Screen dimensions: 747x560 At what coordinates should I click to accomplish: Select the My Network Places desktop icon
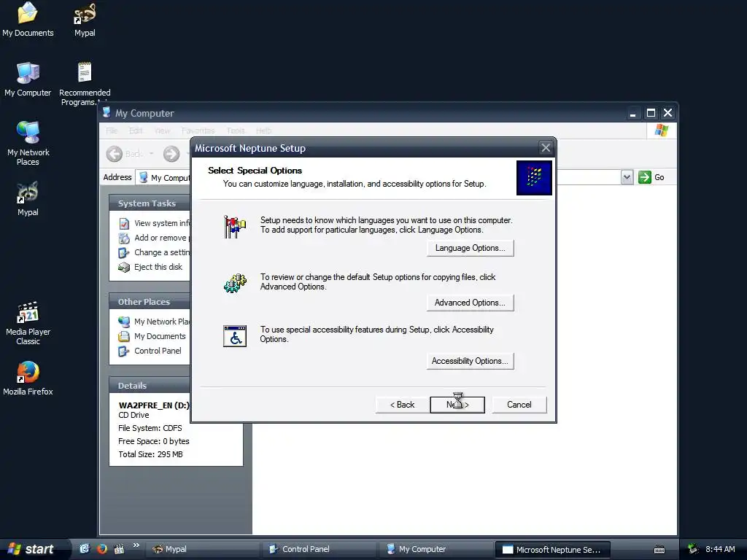[x=28, y=143]
